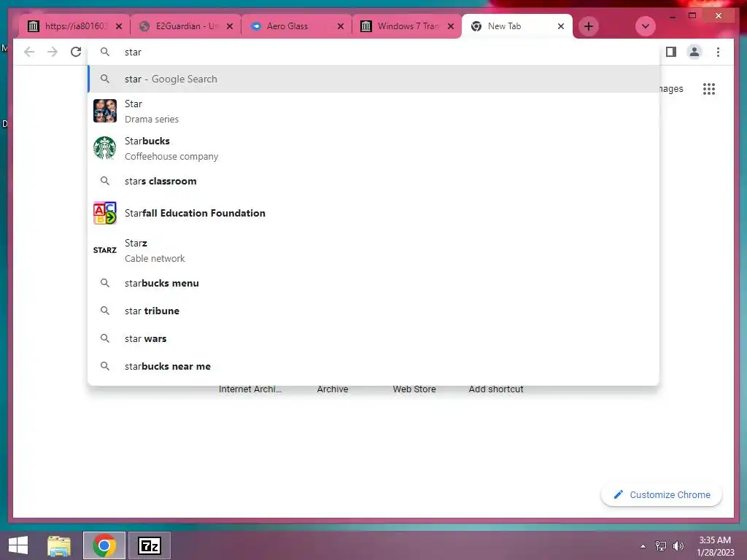Image resolution: width=747 pixels, height=560 pixels.
Task: Click magnifier icon beside 'star wars'
Action: click(x=105, y=338)
